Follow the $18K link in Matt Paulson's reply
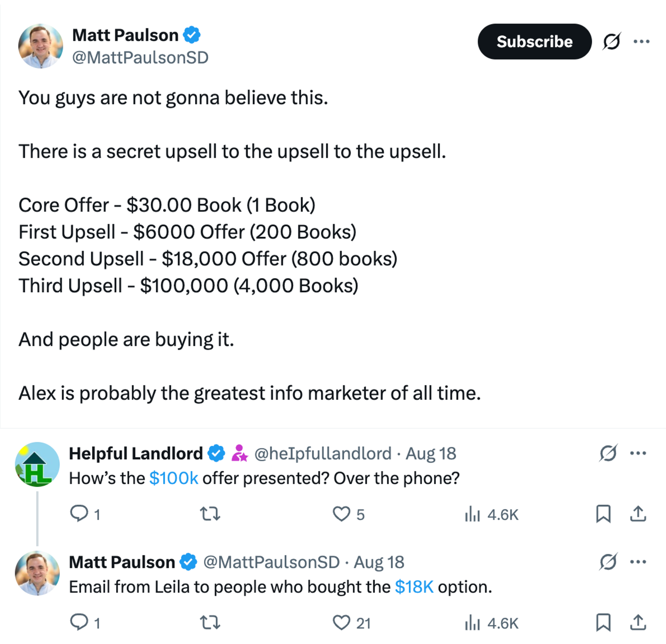 (414, 587)
